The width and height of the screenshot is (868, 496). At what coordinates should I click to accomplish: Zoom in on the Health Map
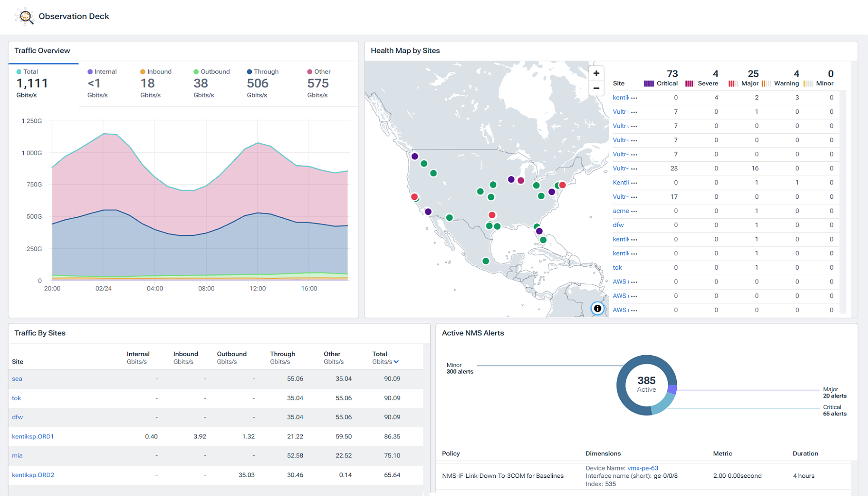pyautogui.click(x=596, y=73)
